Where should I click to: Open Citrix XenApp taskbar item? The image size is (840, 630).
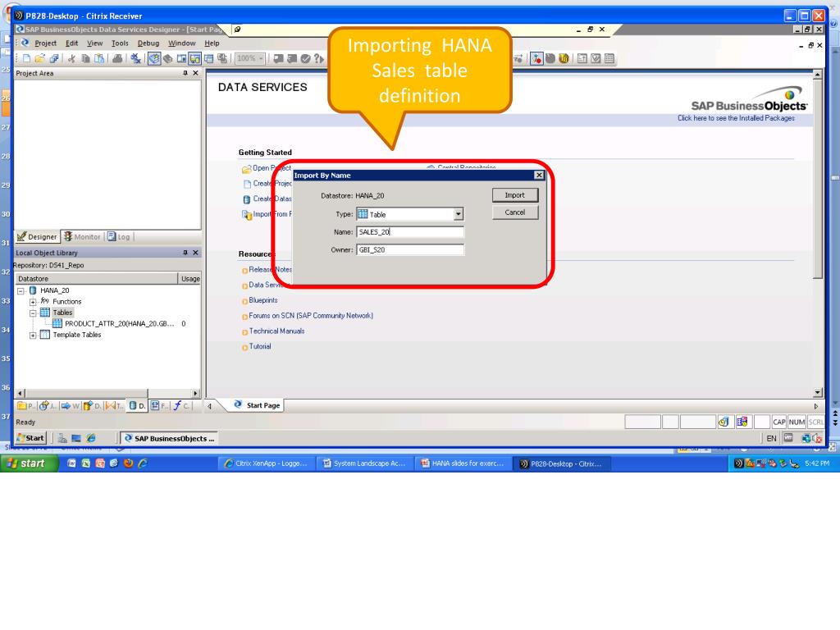267,463
